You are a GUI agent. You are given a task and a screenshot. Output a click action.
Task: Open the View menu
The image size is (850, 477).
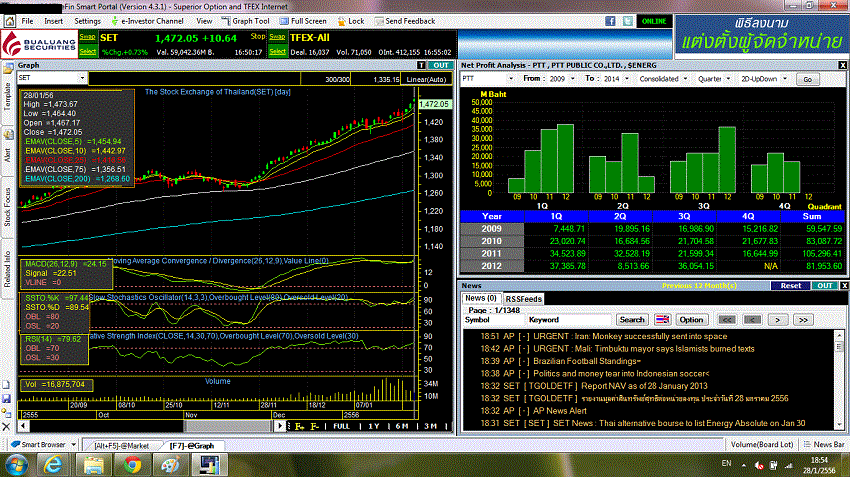click(x=204, y=21)
